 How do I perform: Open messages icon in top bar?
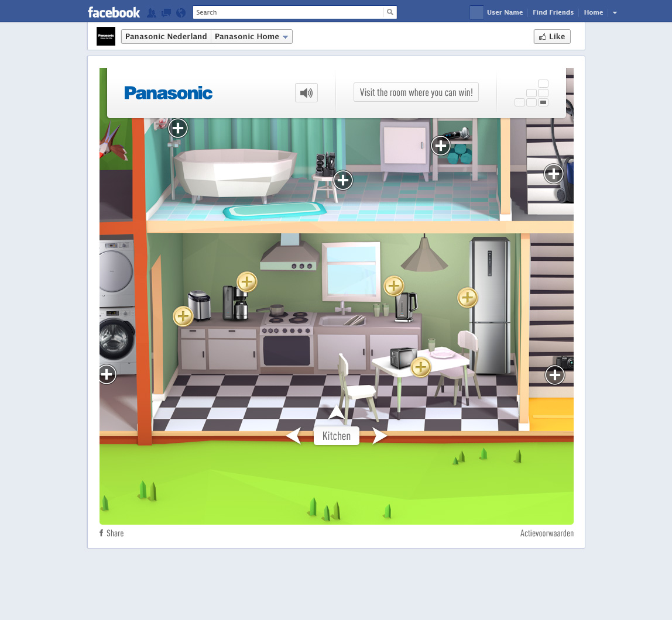[x=166, y=13]
